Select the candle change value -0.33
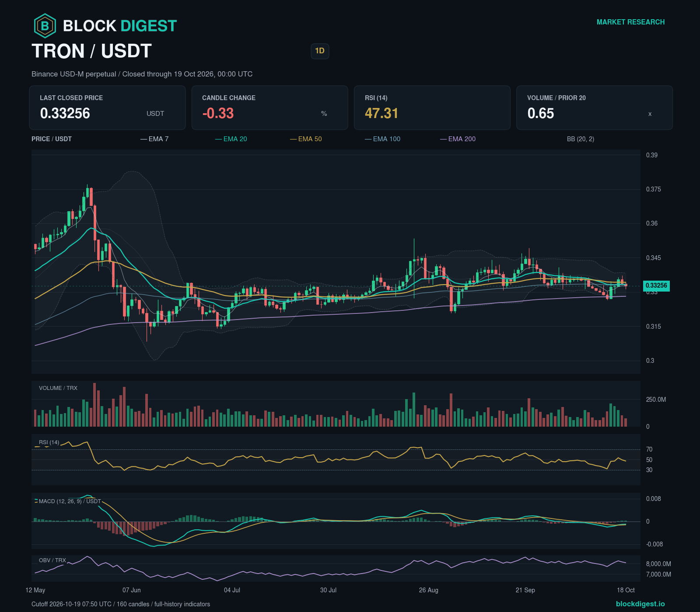The width and height of the screenshot is (700, 612). click(x=218, y=113)
